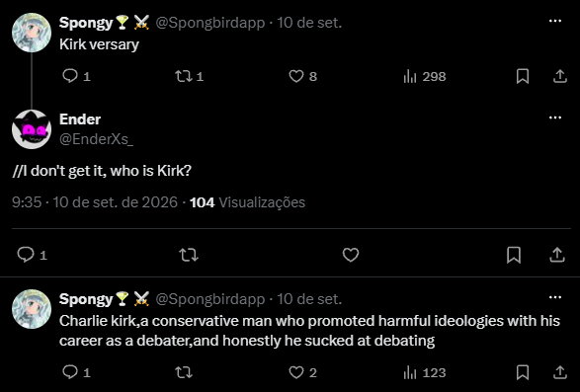
Task: Open Ender's profile avatar
Action: pyautogui.click(x=32, y=129)
